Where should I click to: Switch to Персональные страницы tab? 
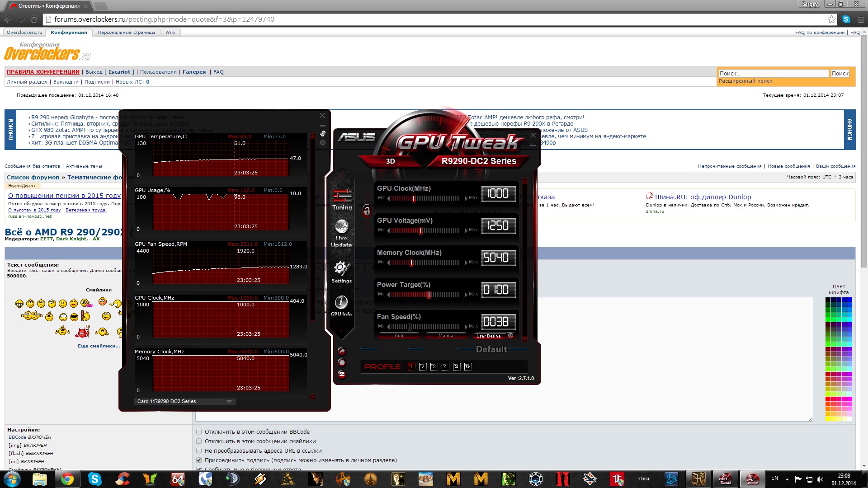tap(126, 32)
